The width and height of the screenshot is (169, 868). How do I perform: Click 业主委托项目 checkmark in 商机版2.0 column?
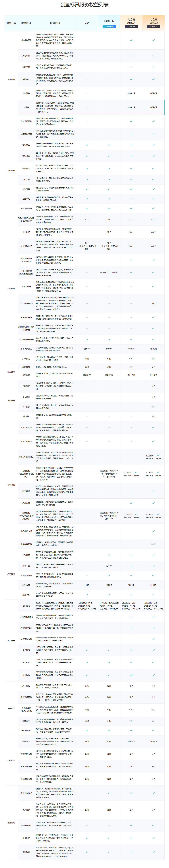(131, 134)
